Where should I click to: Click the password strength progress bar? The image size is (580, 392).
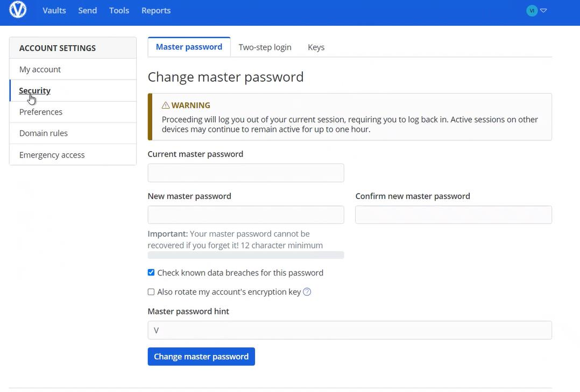click(245, 255)
